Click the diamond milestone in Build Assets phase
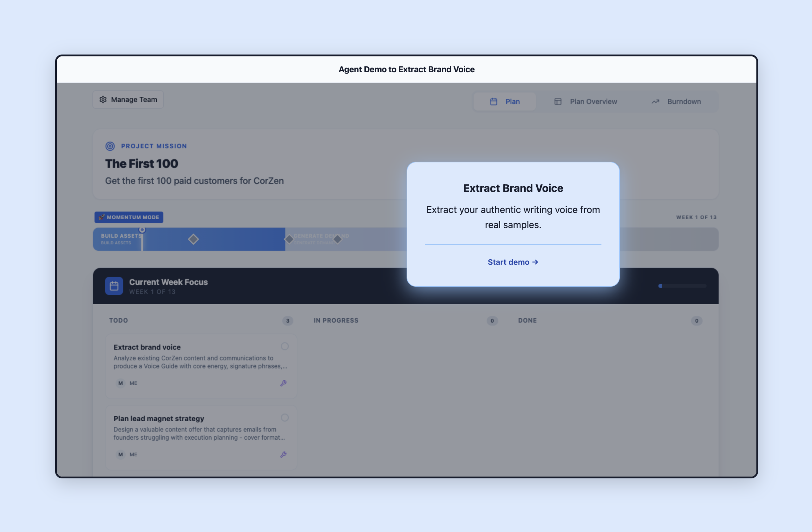This screenshot has width=812, height=532. click(x=193, y=239)
